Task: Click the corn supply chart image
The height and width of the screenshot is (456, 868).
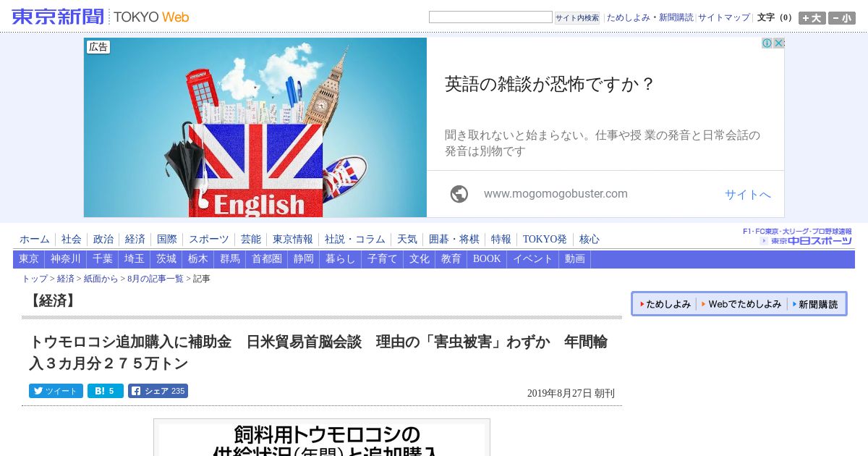Action: (322, 437)
